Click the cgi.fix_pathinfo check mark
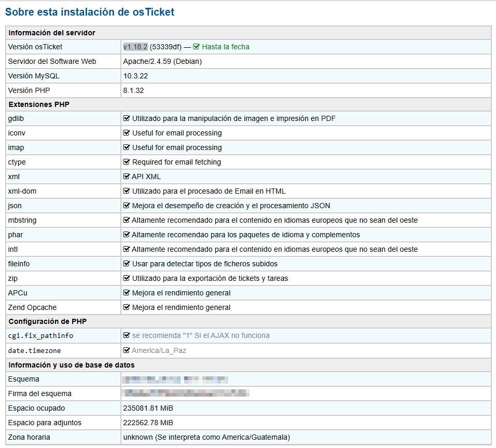496x448 pixels. click(127, 335)
